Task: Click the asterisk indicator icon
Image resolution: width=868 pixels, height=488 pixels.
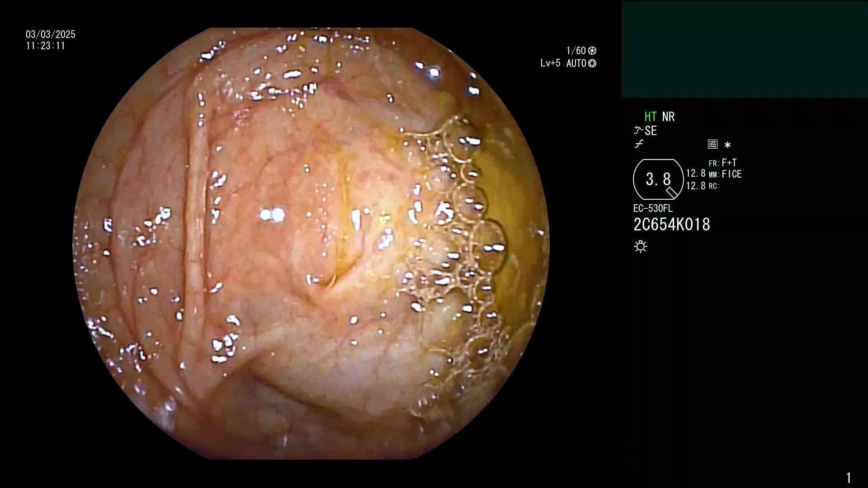Action: tap(727, 145)
